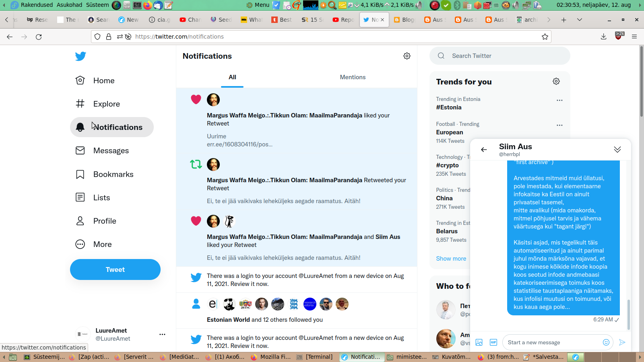Open Margus Waffa avatar on retweet notification
Viewport: 644px width, 362px height.
point(213,165)
